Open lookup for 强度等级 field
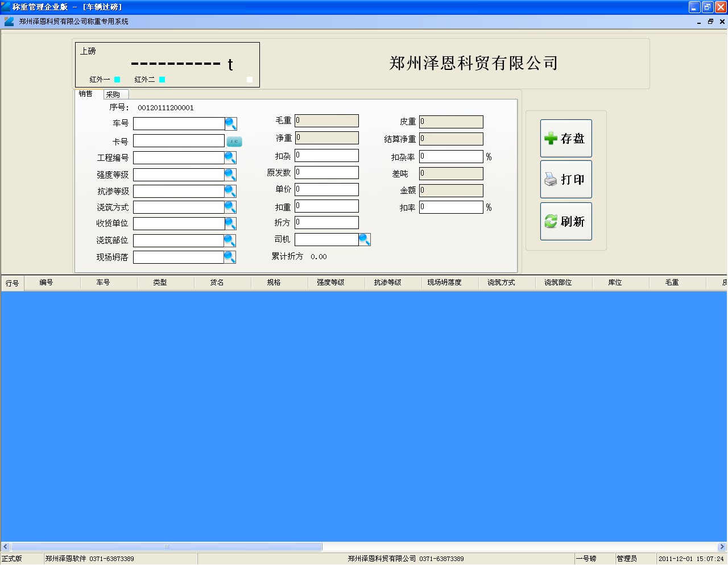 (x=230, y=175)
